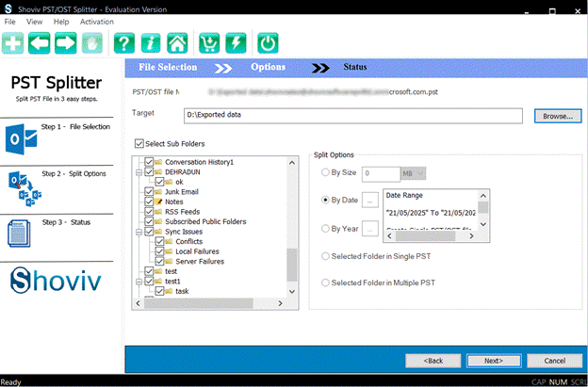Screen dimensions: 588x387
Task: Select the 'test' folder row in tree
Action: coord(171,271)
